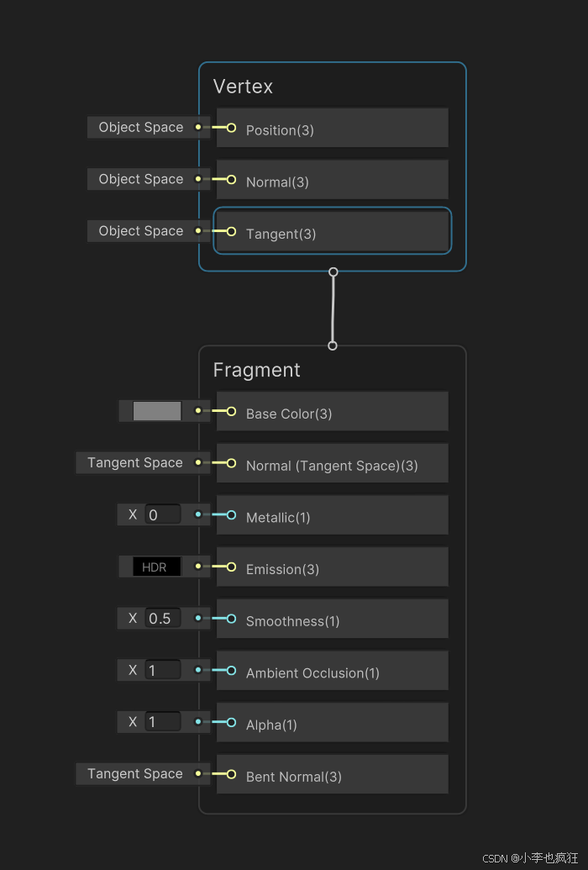Open the Object Space dropdown for Tangent
Viewport: 588px width, 870px height.
[x=140, y=230]
